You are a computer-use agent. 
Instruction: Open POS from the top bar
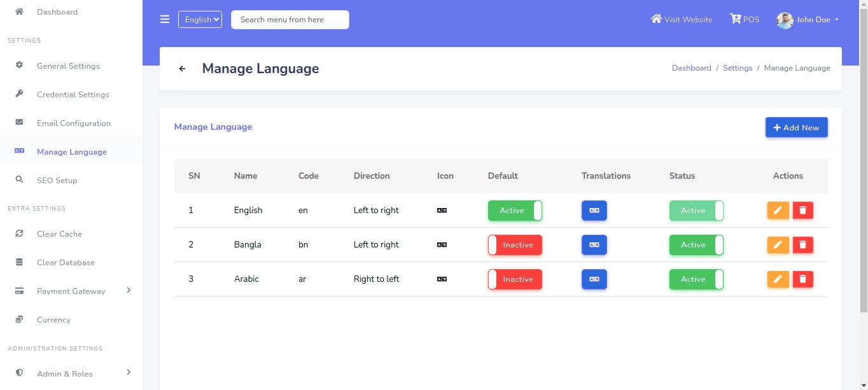(x=745, y=20)
